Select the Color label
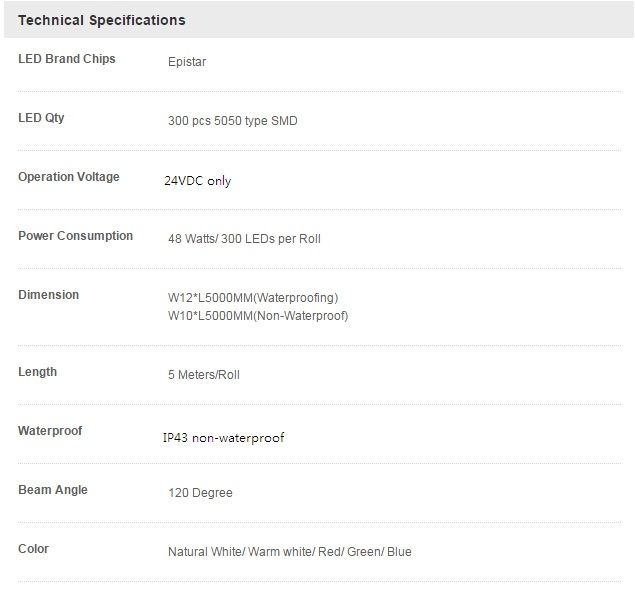635x590 pixels. click(x=34, y=549)
